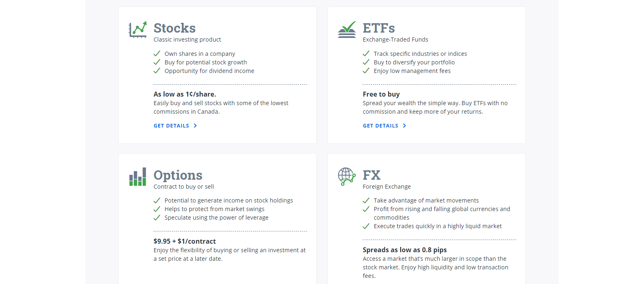The height and width of the screenshot is (284, 644).
Task: Click the ETFs double checkmark icon
Action: [347, 29]
